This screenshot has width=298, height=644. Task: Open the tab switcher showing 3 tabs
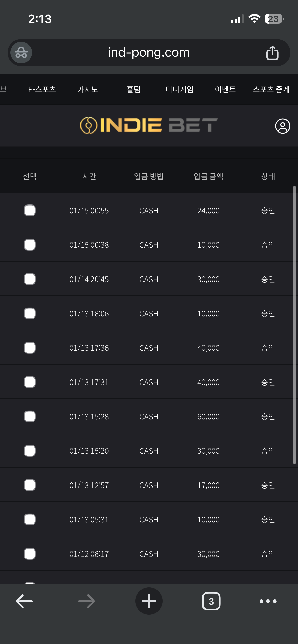coord(211,601)
